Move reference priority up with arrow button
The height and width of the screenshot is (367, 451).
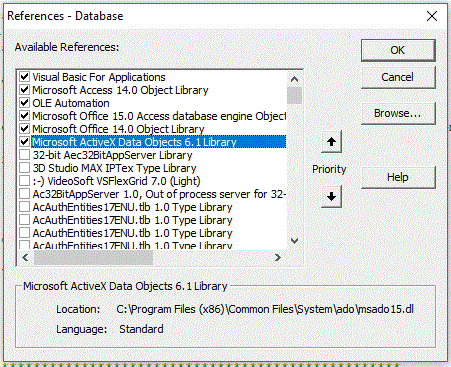coord(331,142)
